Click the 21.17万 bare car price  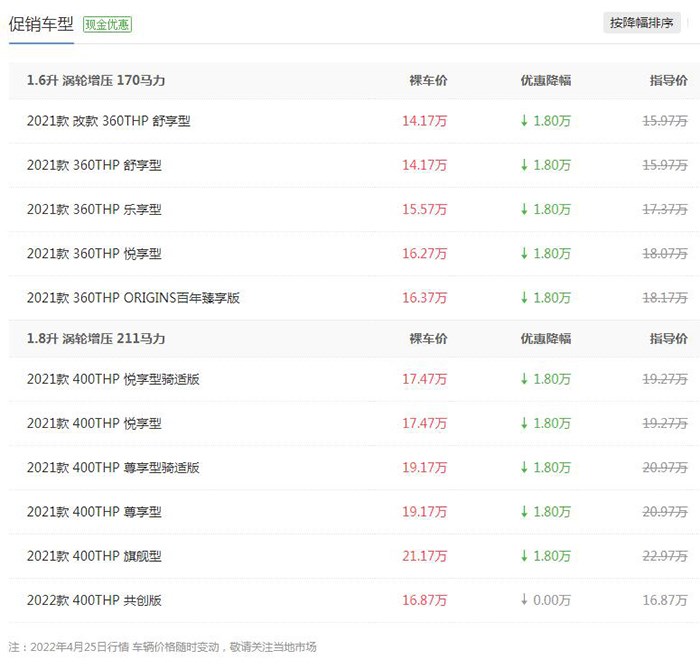pyautogui.click(x=425, y=556)
